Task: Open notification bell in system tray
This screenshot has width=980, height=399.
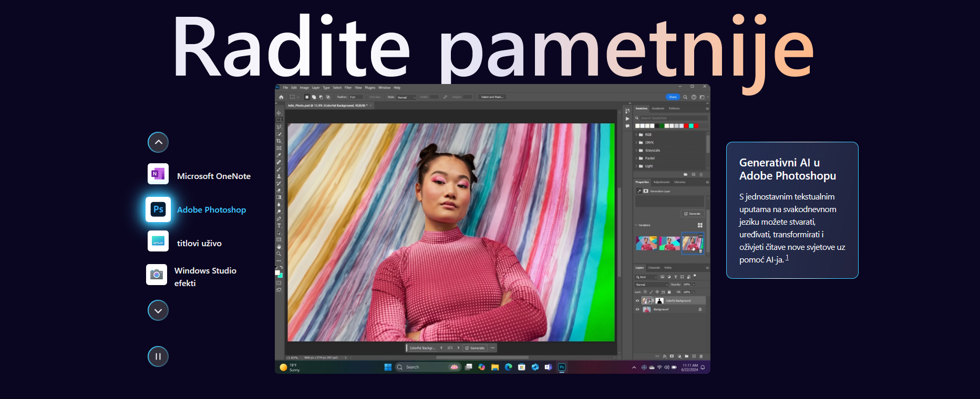Action: pos(703,367)
